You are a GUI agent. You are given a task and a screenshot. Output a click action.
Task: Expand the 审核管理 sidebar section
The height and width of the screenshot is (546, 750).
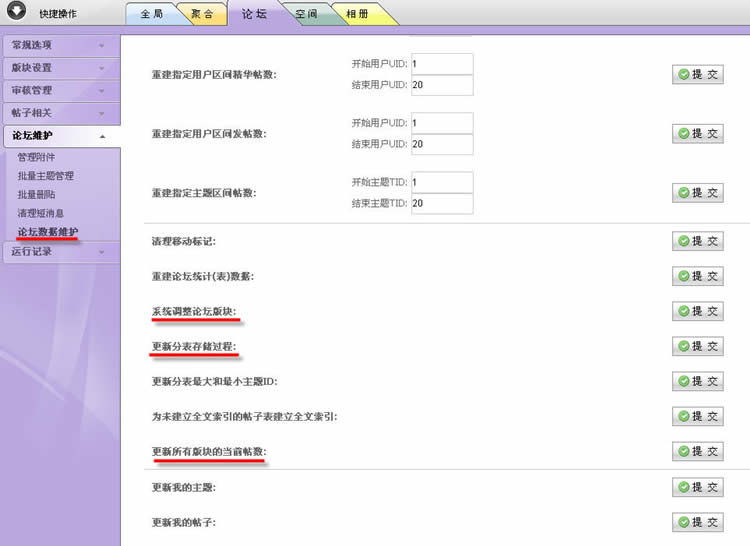tap(58, 91)
